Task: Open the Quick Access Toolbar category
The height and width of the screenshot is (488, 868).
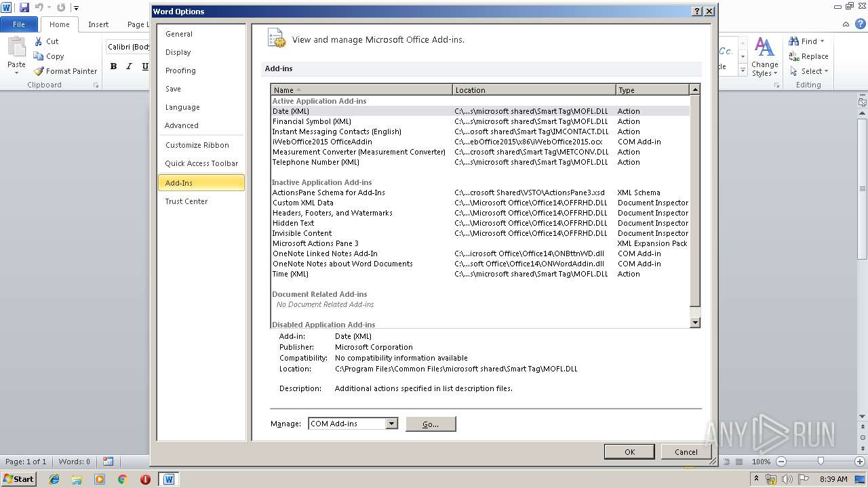Action: tap(201, 163)
